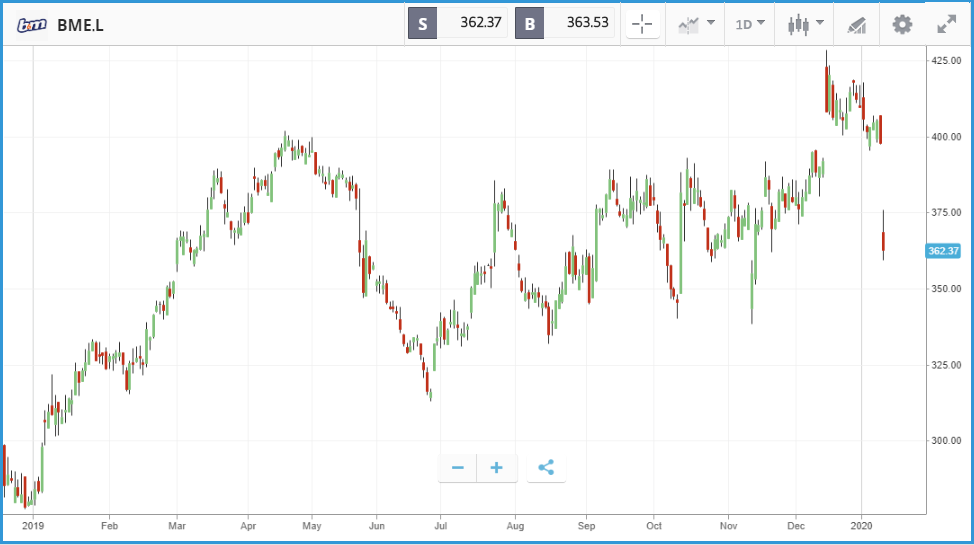Click the 425.00 price axis label
The width and height of the screenshot is (974, 545).
coord(946,60)
